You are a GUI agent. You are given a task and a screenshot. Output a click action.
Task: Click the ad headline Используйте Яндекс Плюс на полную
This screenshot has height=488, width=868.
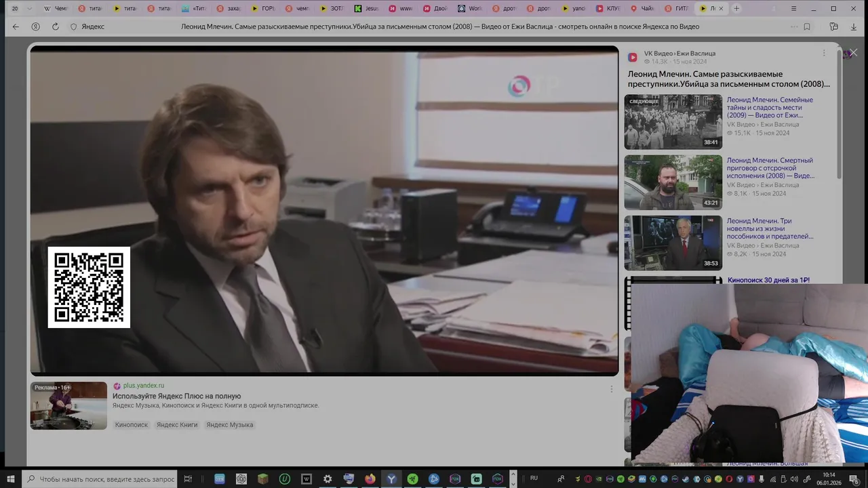[x=177, y=396]
